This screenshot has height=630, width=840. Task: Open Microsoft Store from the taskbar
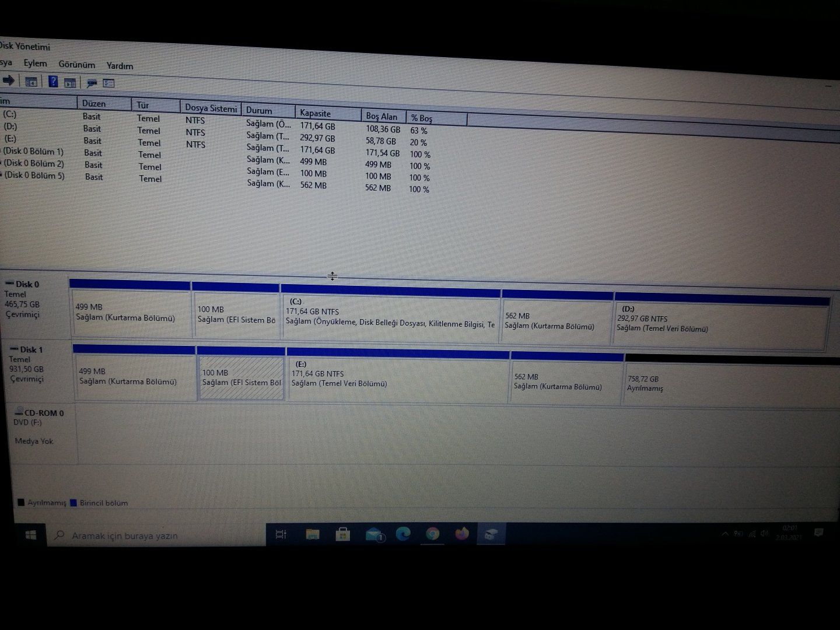coord(342,534)
